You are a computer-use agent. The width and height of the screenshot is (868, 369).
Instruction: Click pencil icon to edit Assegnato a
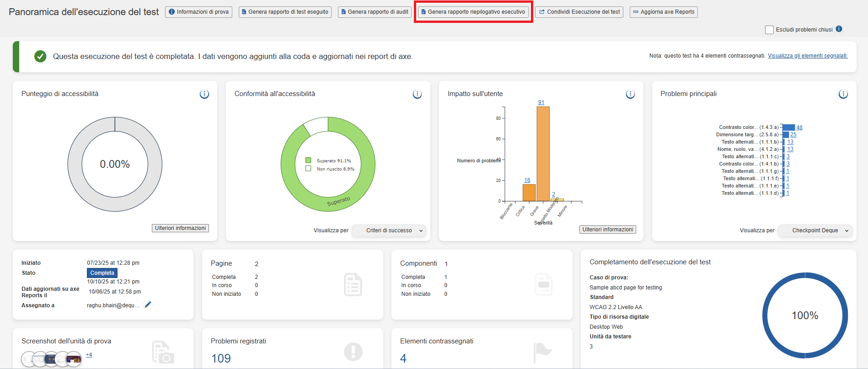click(148, 305)
